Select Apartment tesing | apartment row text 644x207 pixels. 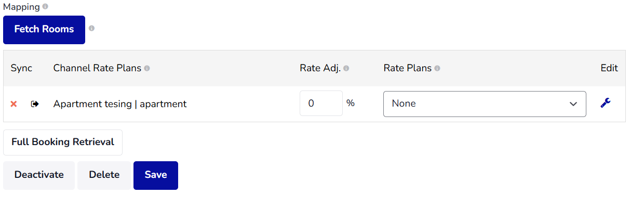tap(120, 104)
